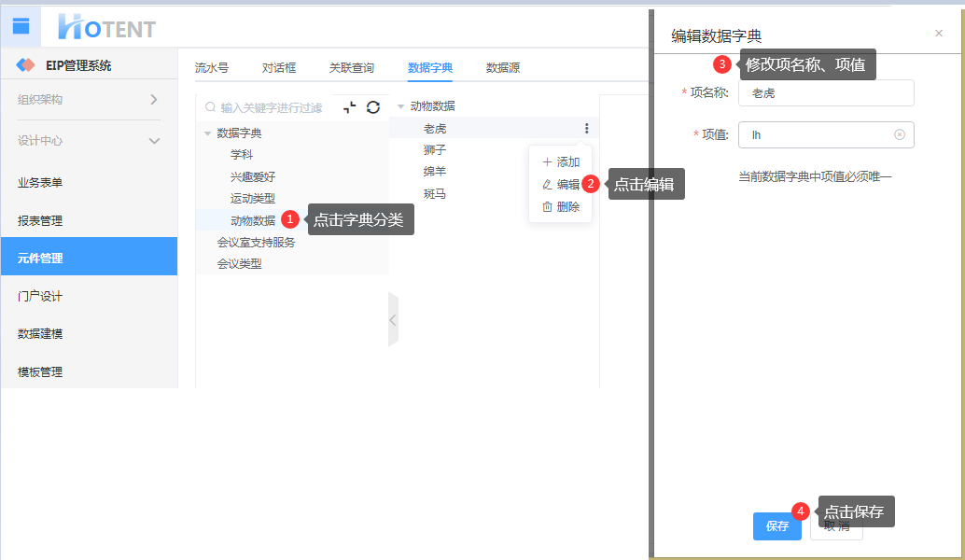Clear the 项值 field with clear icon

pos(900,134)
